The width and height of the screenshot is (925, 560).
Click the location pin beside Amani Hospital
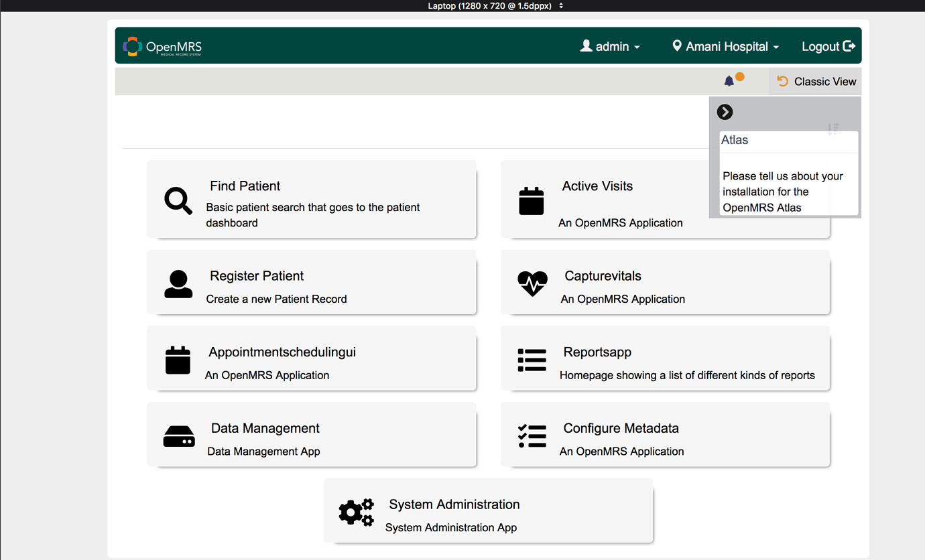click(x=678, y=46)
